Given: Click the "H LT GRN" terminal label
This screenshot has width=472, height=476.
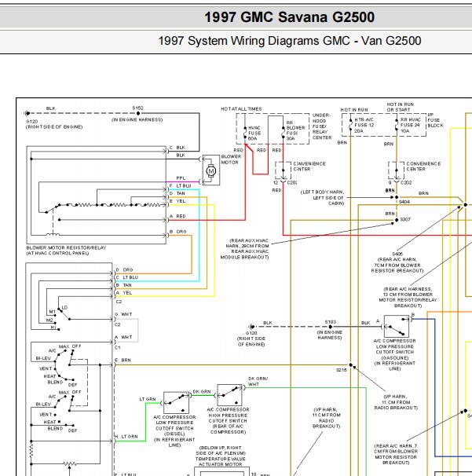Looking at the screenshot, I should [126, 436].
